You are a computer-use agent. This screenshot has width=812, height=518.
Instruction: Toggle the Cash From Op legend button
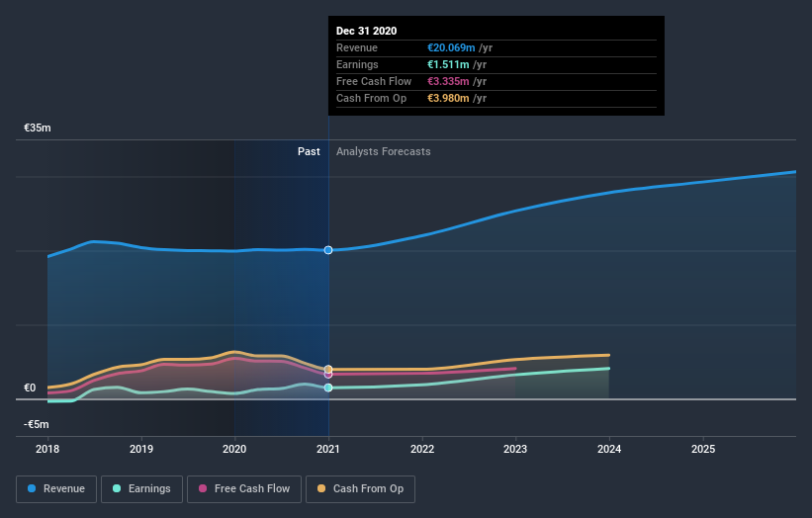tap(360, 489)
